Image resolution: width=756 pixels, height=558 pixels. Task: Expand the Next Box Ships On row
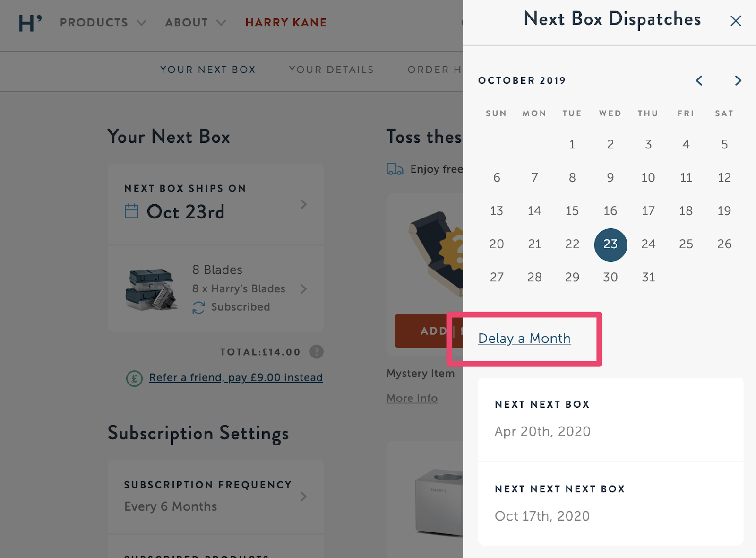tap(215, 204)
